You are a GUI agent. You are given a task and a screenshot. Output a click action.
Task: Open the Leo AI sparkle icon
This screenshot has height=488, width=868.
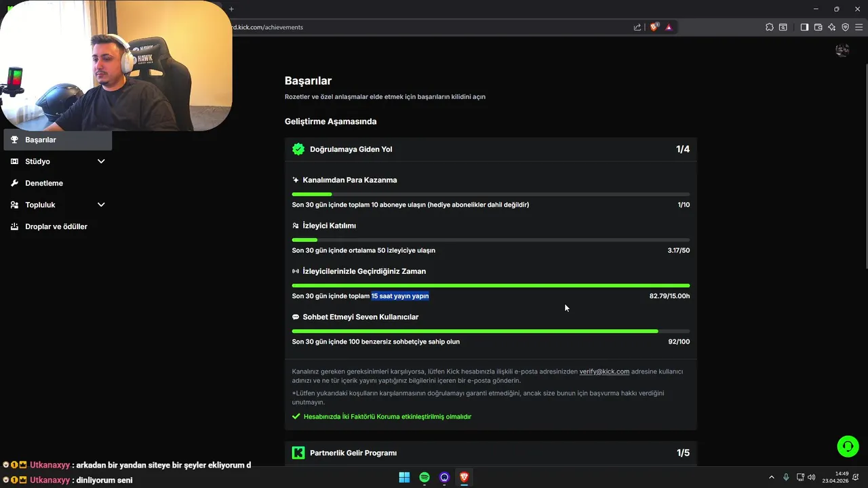coord(831,27)
